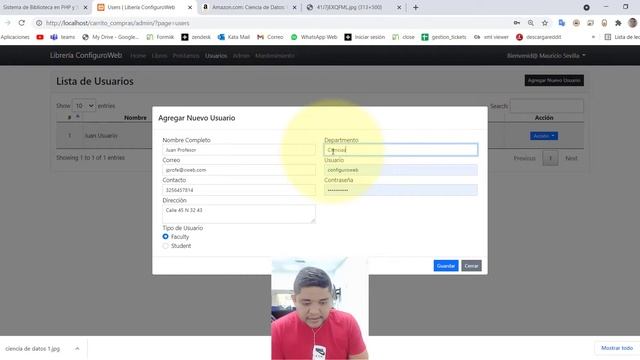Switch to the 41i7jlXQFML.jpg image tab

coord(351,7)
